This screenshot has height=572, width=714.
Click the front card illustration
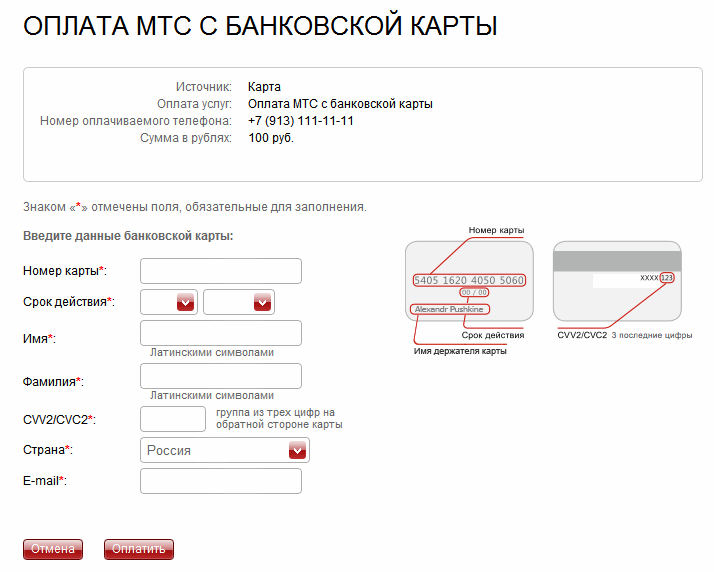tap(469, 281)
